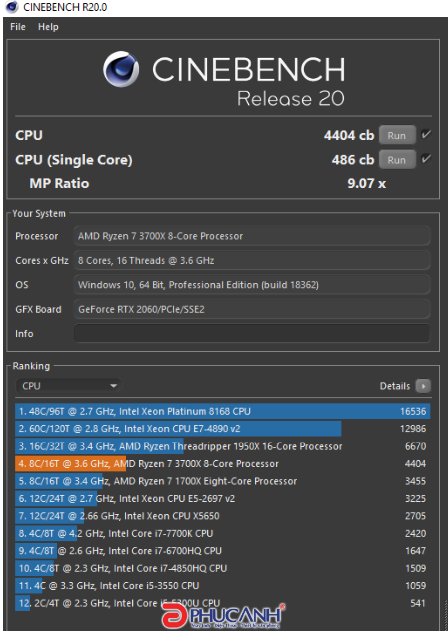Open the File menu
The image size is (448, 631).
pos(18,27)
